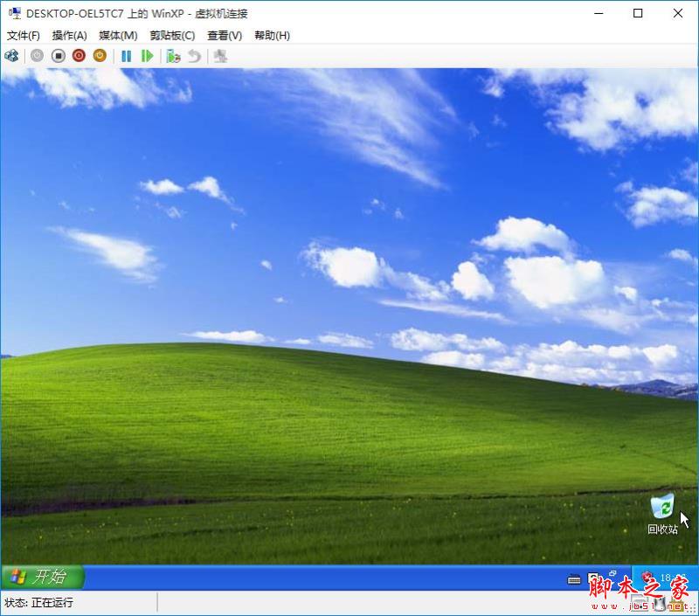Viewport: 699px width, 616px height.
Task: Turn off the virtual machine with the stop icon
Action: coord(58,56)
